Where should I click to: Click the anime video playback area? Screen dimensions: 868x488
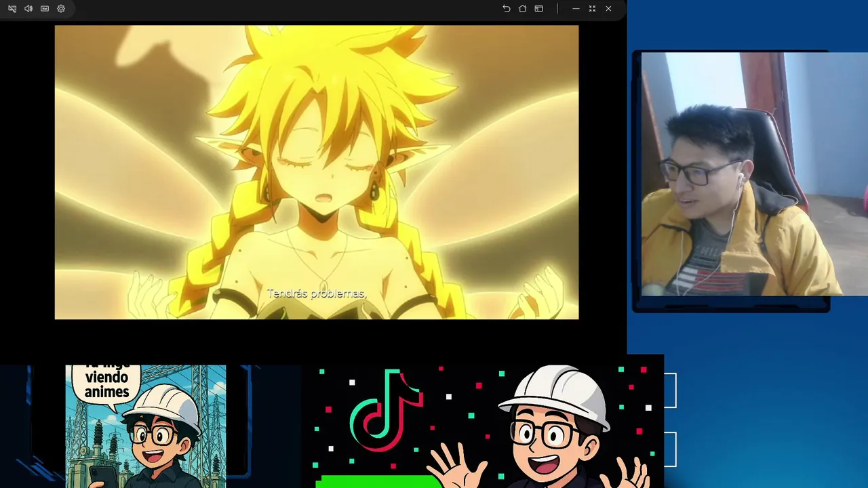point(317,172)
